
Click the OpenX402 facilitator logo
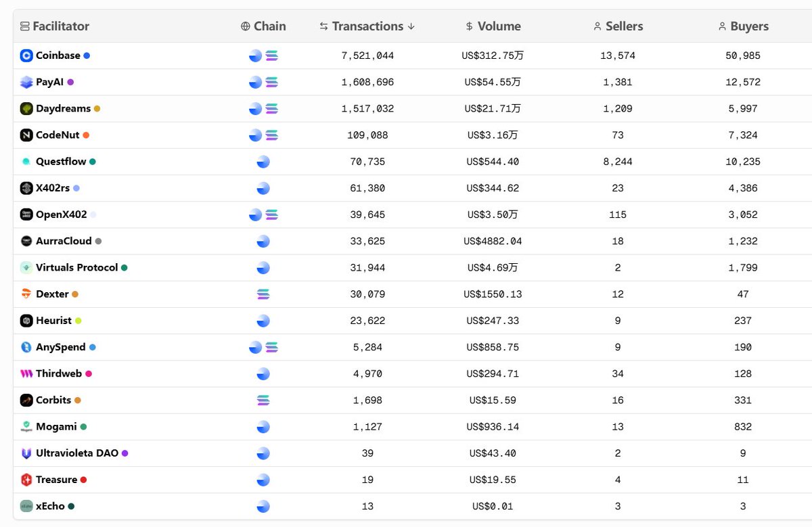click(x=26, y=214)
